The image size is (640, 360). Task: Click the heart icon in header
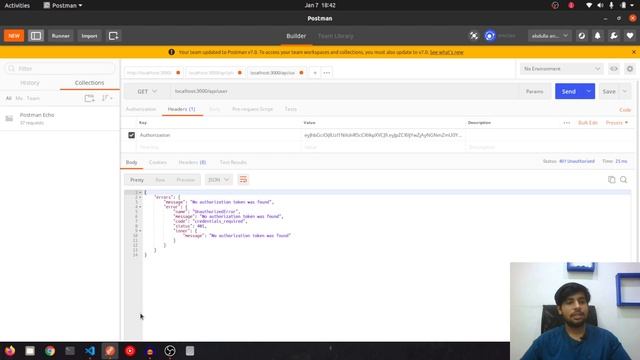tap(630, 36)
